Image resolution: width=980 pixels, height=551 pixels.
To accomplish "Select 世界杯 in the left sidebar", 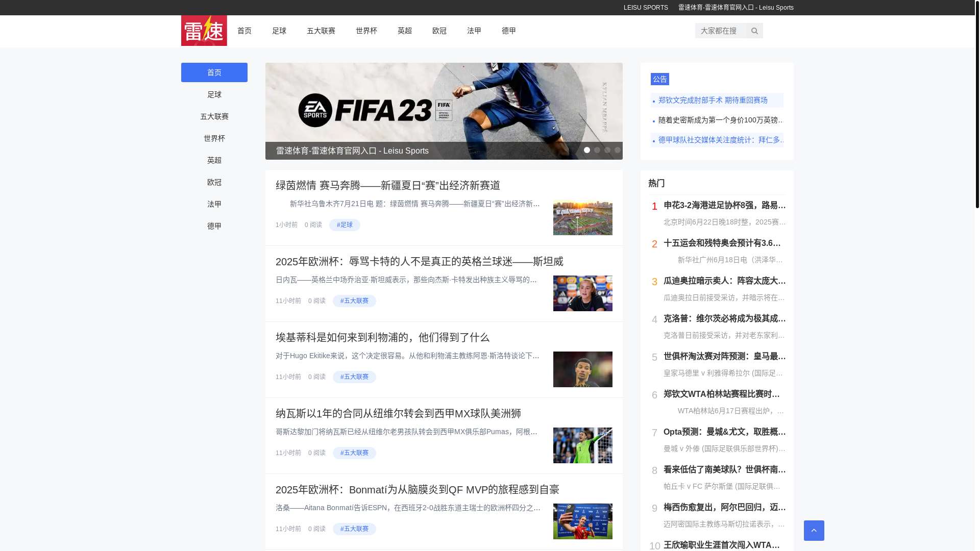I will coord(214,138).
